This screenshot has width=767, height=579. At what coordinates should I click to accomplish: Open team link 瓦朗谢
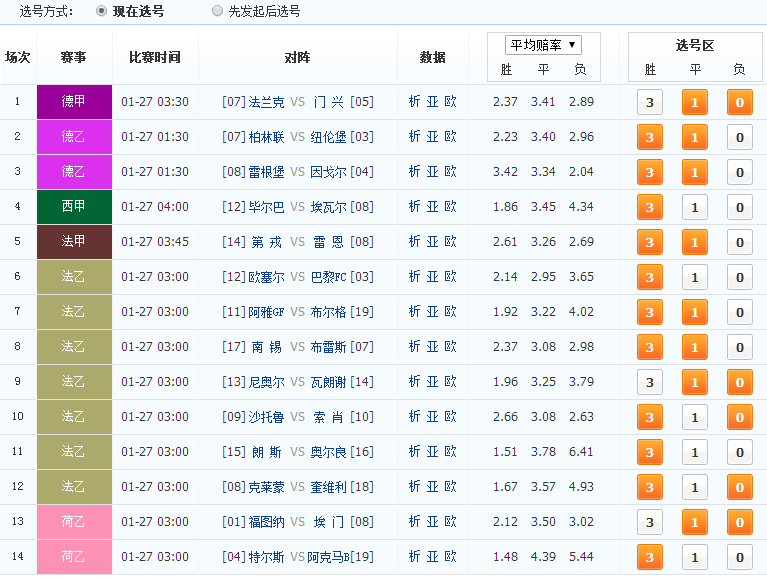[328, 382]
